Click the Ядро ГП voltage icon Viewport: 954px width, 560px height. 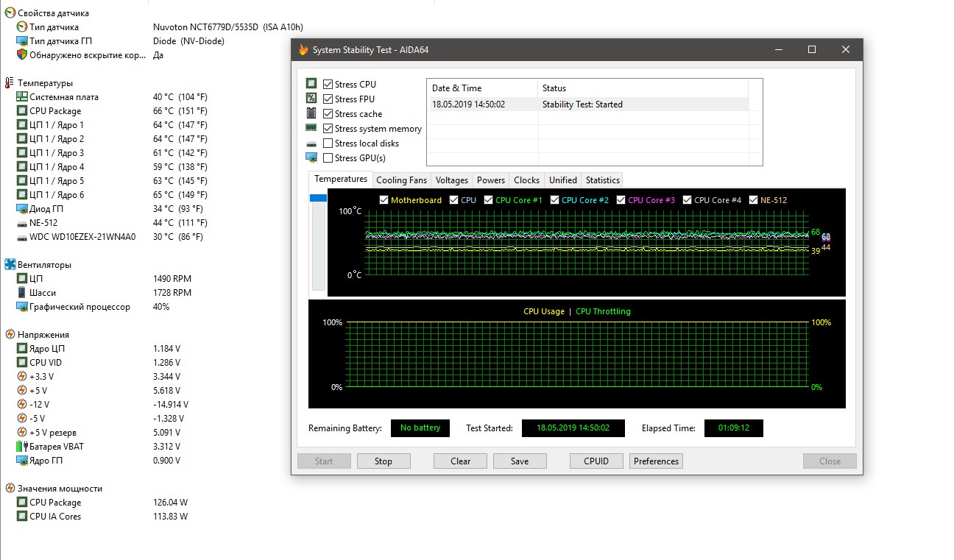22,461
